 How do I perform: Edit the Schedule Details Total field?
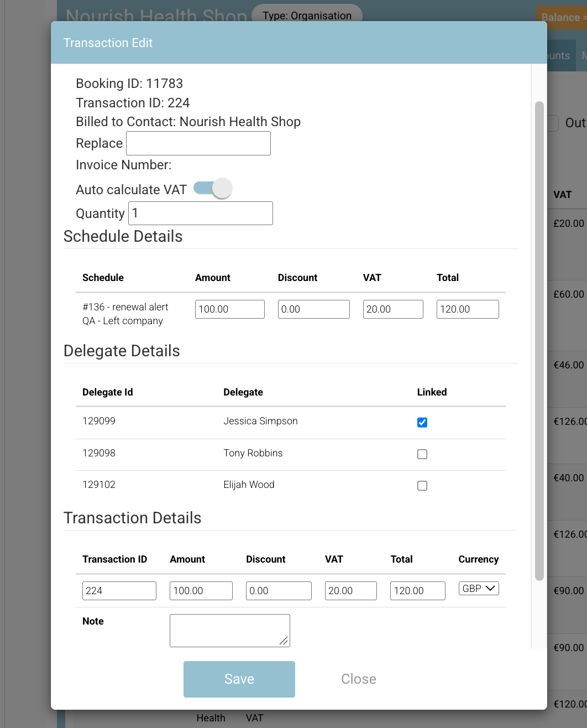(x=468, y=309)
